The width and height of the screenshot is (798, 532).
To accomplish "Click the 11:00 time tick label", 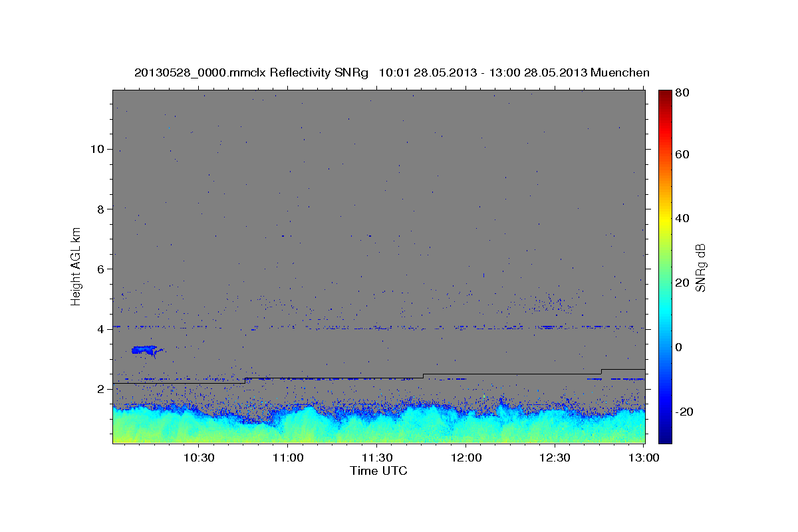I will coord(287,458).
